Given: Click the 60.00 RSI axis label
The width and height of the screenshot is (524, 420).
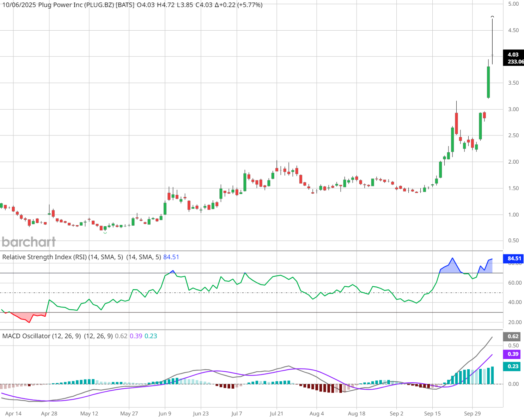Looking at the screenshot, I should tap(515, 283).
